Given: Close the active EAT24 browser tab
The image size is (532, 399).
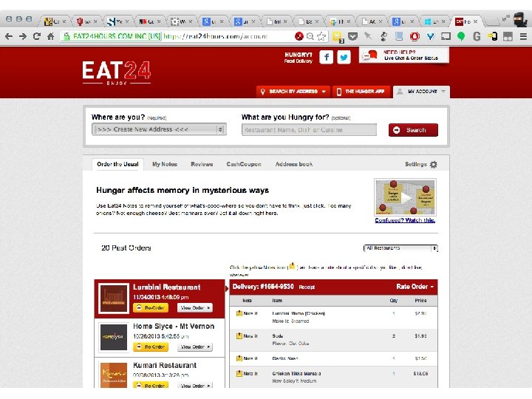Looking at the screenshot, I should pos(475,21).
